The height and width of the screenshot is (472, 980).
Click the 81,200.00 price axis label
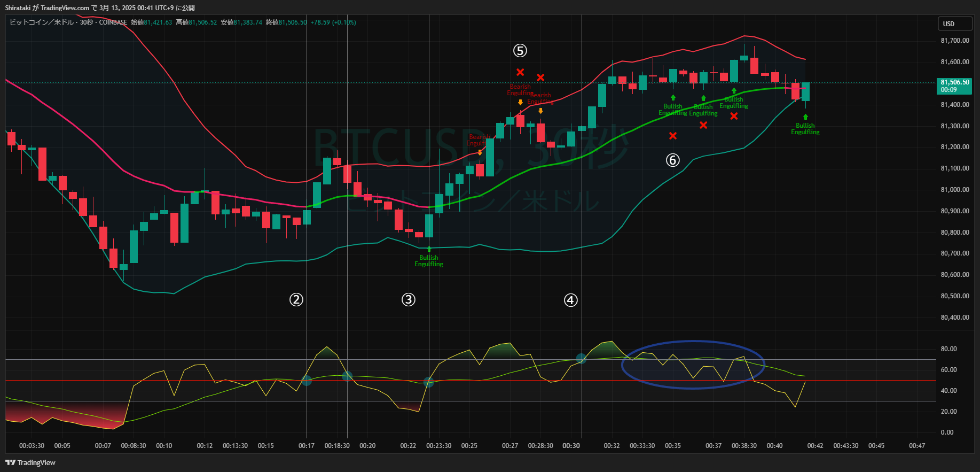[x=955, y=147]
